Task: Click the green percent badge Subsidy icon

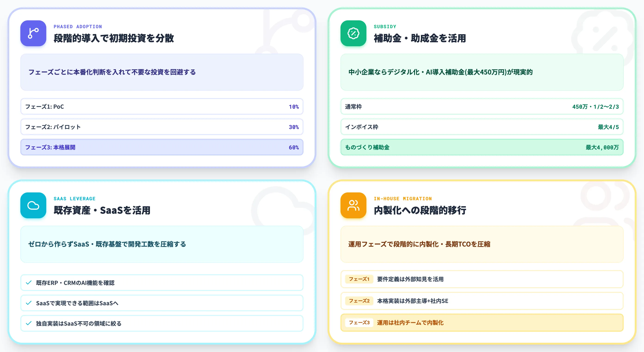Action: click(353, 33)
